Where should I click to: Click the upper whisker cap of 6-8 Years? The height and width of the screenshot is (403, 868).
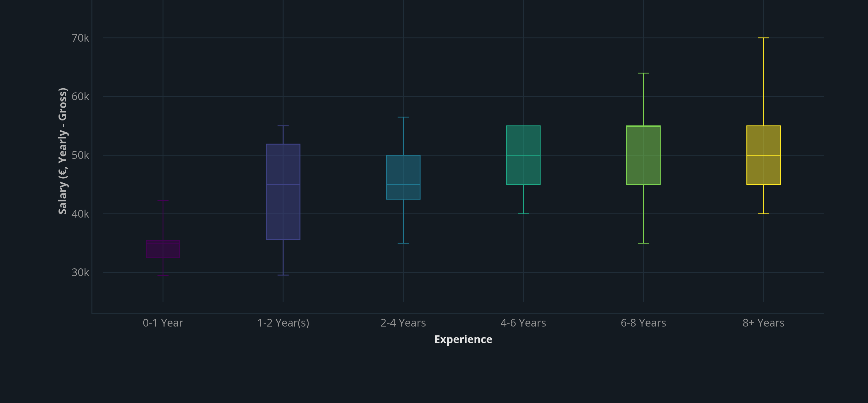(x=644, y=72)
